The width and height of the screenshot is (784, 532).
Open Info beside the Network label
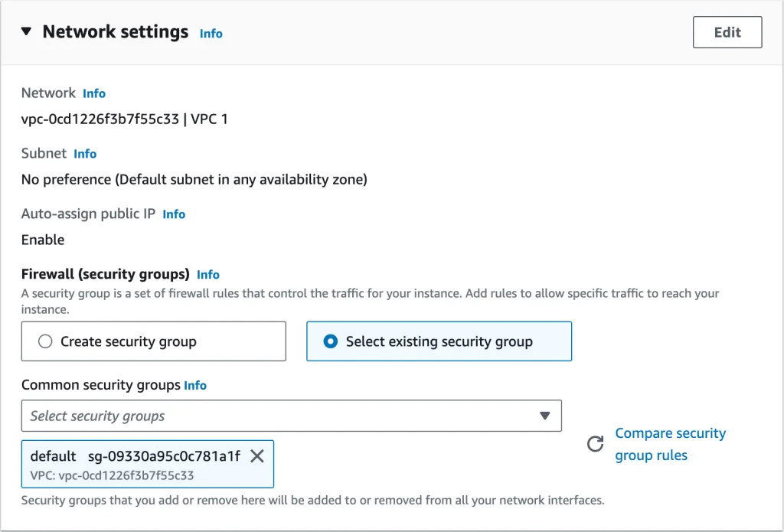[93, 93]
